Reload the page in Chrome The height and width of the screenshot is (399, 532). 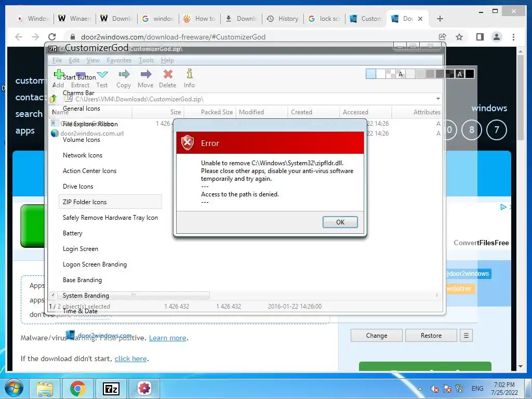point(52,37)
